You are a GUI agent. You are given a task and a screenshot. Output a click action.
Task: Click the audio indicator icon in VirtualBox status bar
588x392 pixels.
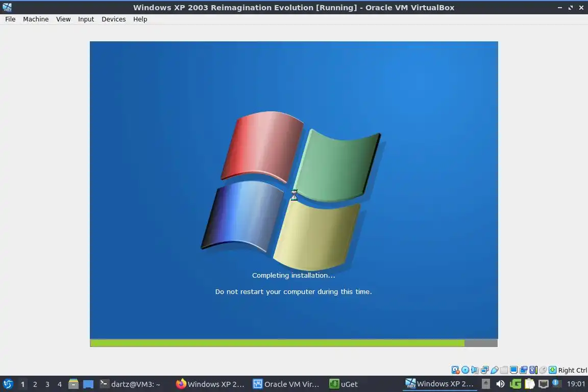475,370
